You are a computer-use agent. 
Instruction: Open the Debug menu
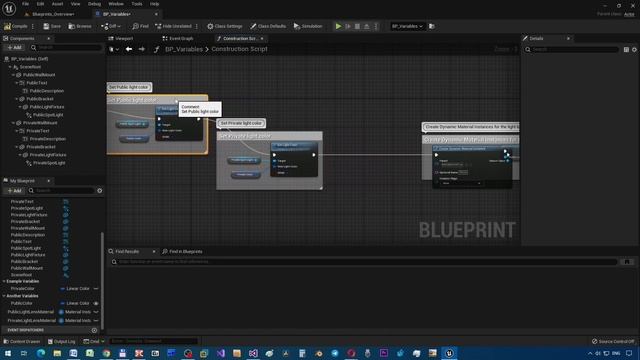(94, 4)
